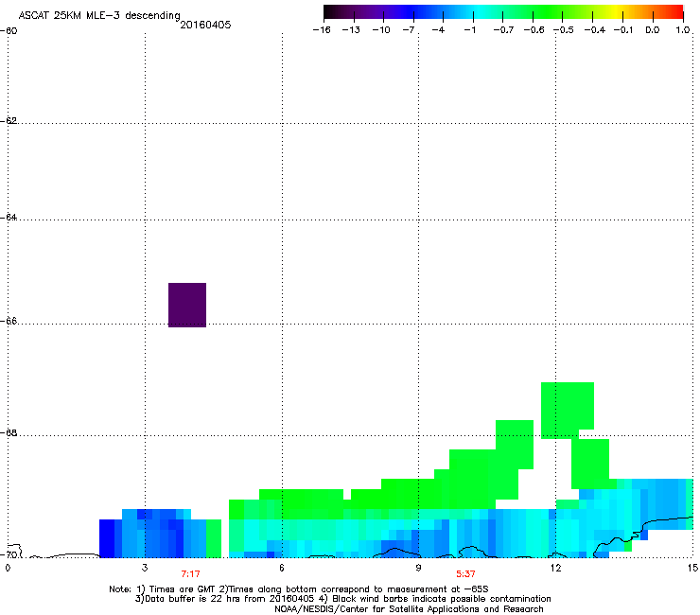This screenshot has width=700, height=615.
Task: Click the colorbar label "-0.1"
Action: pos(622,30)
